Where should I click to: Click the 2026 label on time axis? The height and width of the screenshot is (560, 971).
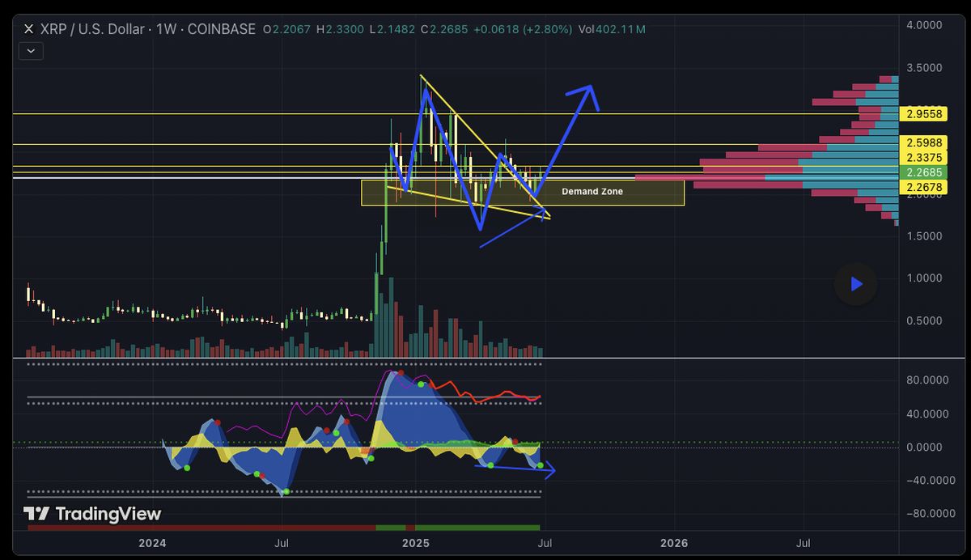click(674, 542)
